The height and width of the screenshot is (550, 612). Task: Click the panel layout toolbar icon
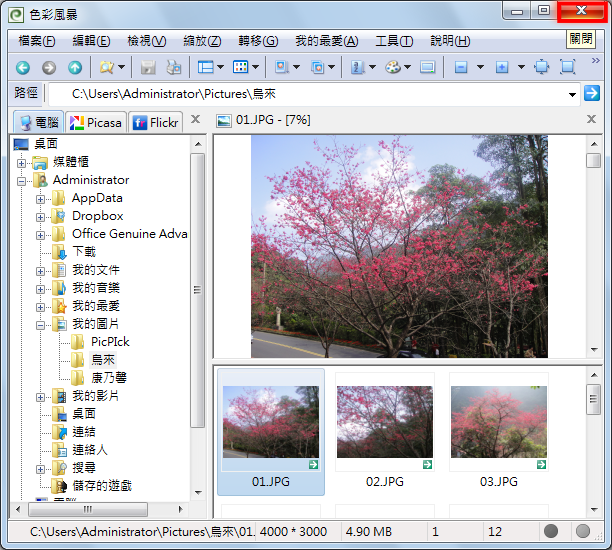[x=205, y=68]
